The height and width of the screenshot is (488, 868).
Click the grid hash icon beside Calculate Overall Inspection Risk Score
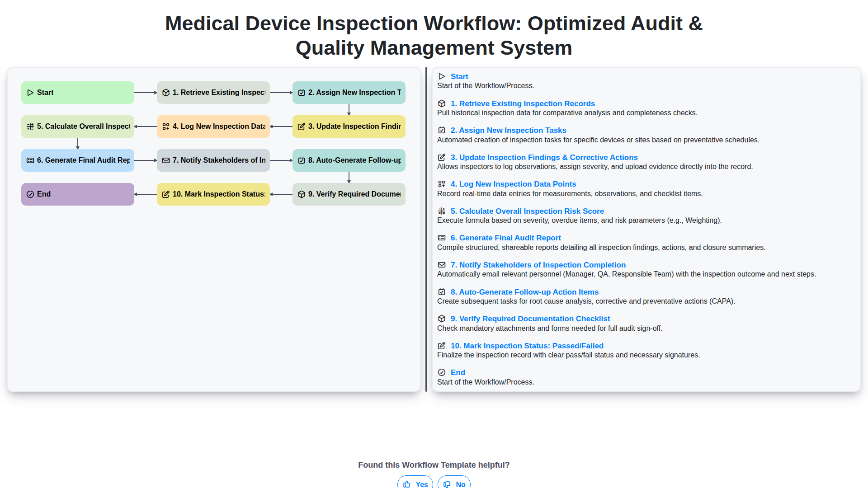[x=442, y=211]
